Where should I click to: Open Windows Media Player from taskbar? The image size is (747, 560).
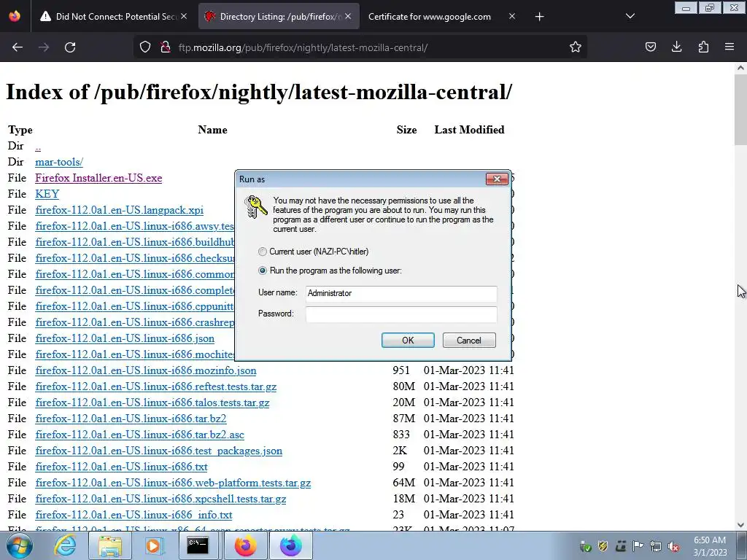(153, 545)
